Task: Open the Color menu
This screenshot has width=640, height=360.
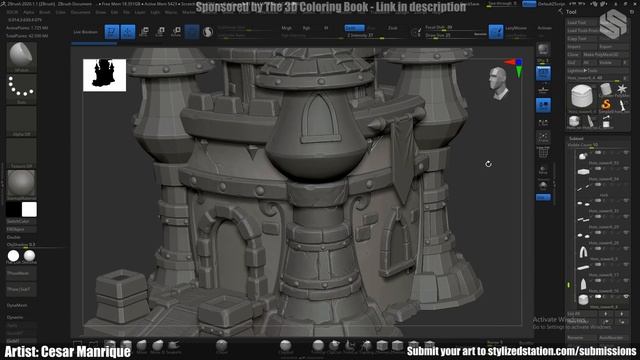Action: click(60, 12)
